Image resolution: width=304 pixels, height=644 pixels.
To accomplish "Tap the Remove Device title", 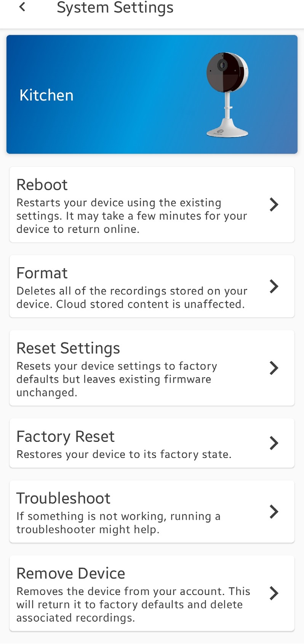I will [71, 573].
